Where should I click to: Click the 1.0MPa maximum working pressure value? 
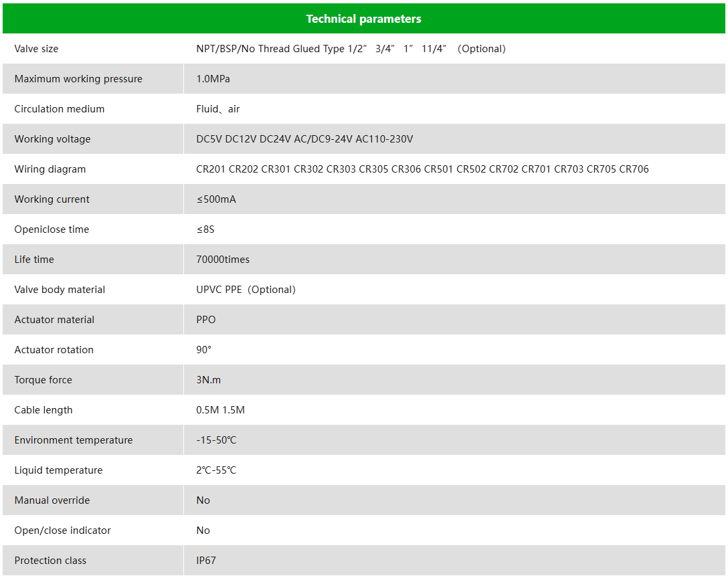pos(213,79)
